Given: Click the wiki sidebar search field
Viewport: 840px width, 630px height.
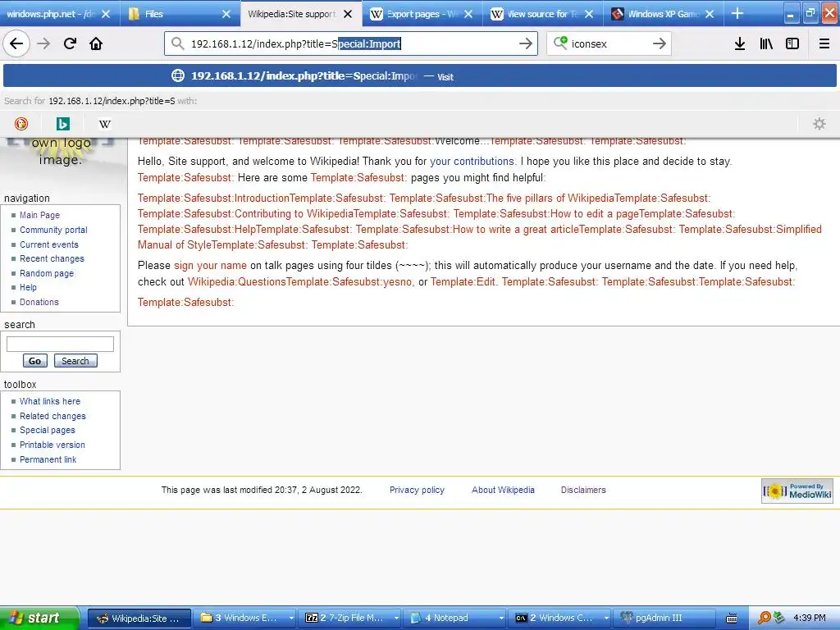Looking at the screenshot, I should pyautogui.click(x=60, y=344).
